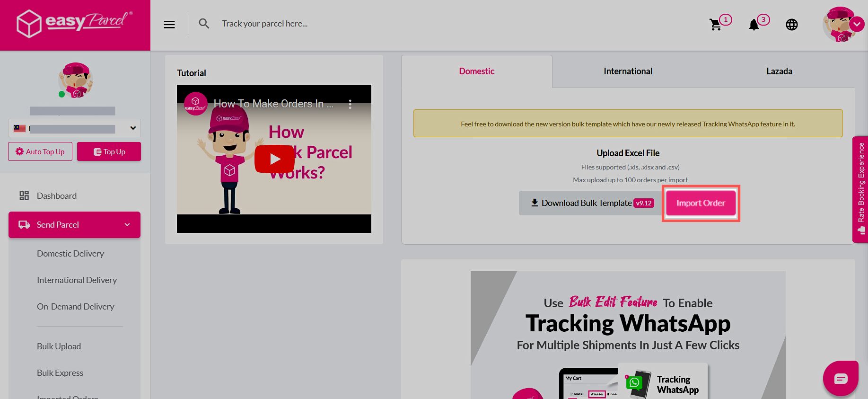The image size is (868, 399).
Task: Select Domestic Delivery
Action: pyautogui.click(x=70, y=254)
